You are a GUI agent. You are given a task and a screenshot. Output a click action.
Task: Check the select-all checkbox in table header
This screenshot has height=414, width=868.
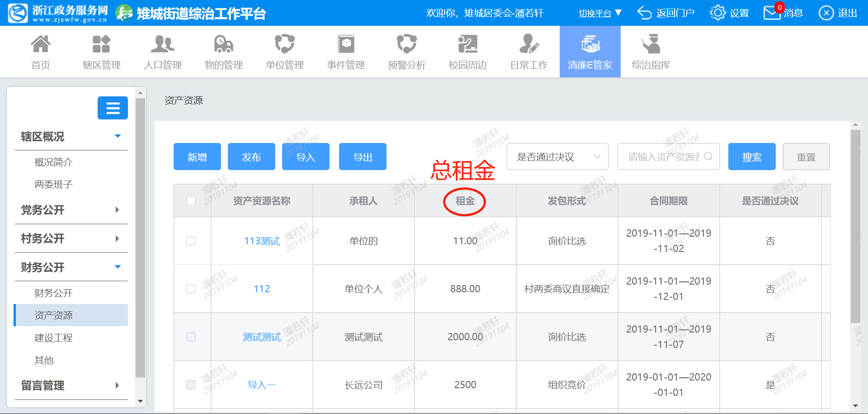191,200
